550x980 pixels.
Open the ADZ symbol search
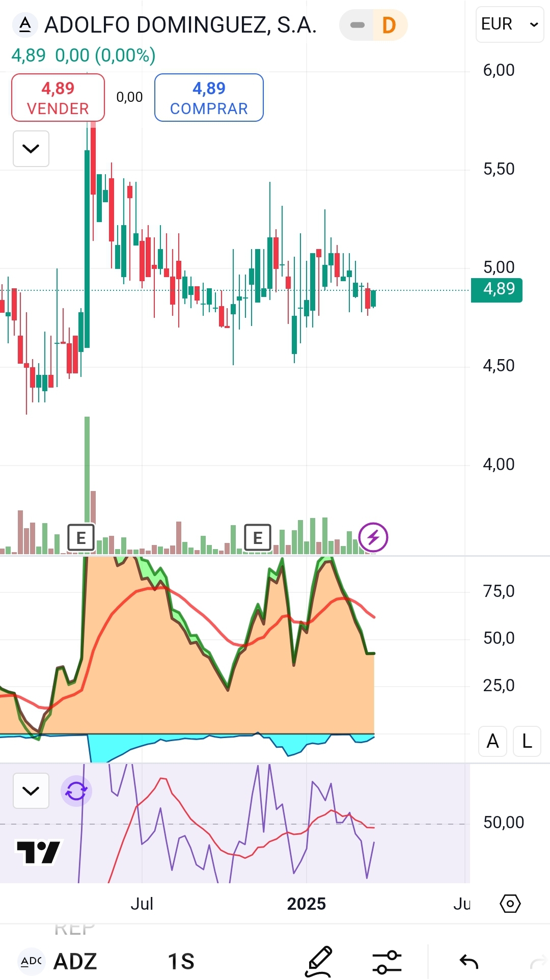(75, 962)
